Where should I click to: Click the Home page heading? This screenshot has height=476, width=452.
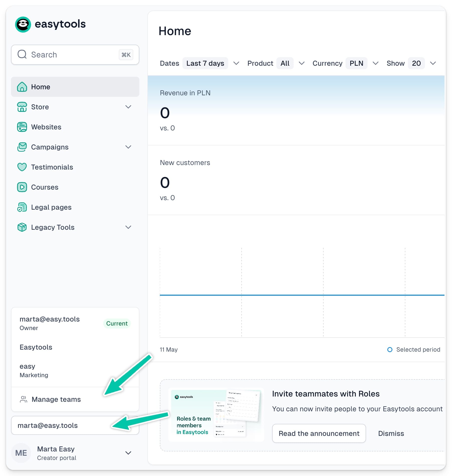(x=175, y=31)
